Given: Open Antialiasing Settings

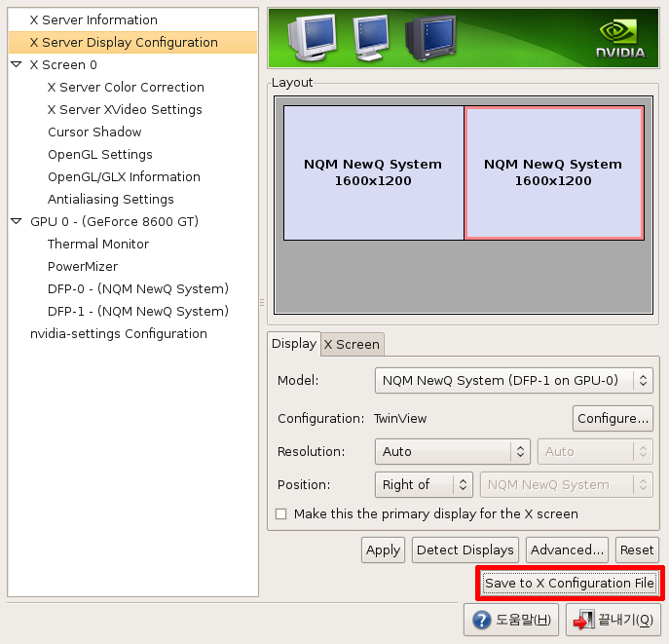Looking at the screenshot, I should [x=110, y=200].
